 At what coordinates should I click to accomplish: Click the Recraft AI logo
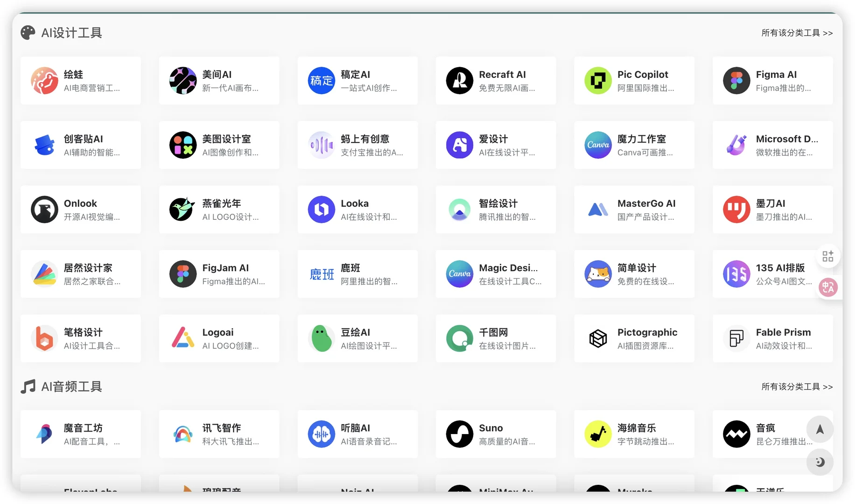tap(460, 81)
